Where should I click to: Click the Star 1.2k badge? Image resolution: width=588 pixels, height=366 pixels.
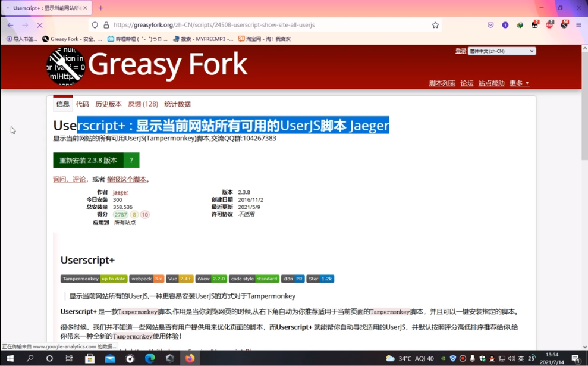(x=320, y=279)
